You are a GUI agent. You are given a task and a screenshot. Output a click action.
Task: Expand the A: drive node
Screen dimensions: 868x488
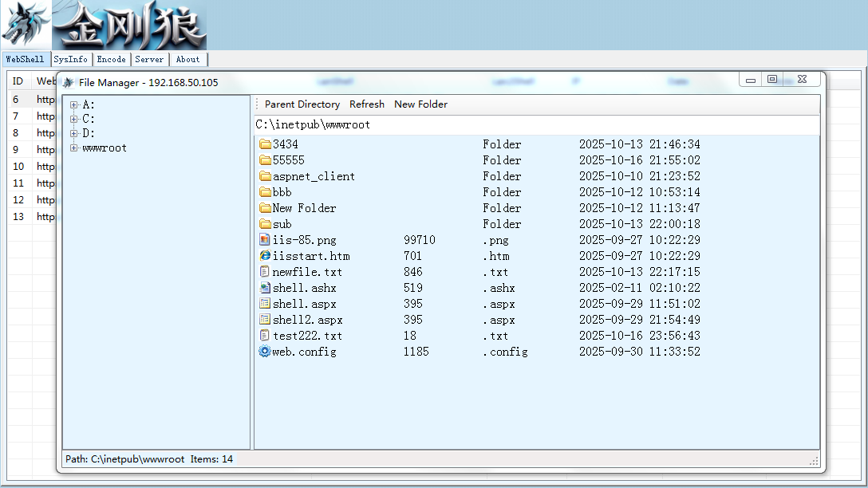click(x=73, y=104)
